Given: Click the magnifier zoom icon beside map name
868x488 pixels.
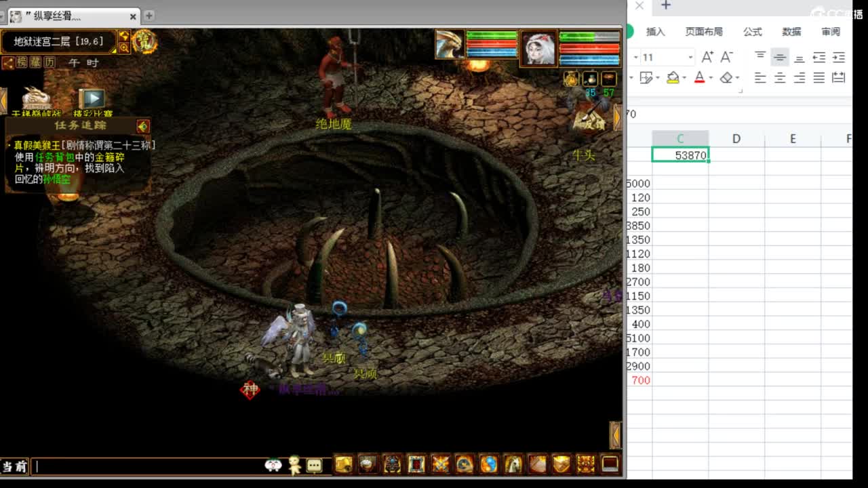Looking at the screenshot, I should (x=124, y=47).
